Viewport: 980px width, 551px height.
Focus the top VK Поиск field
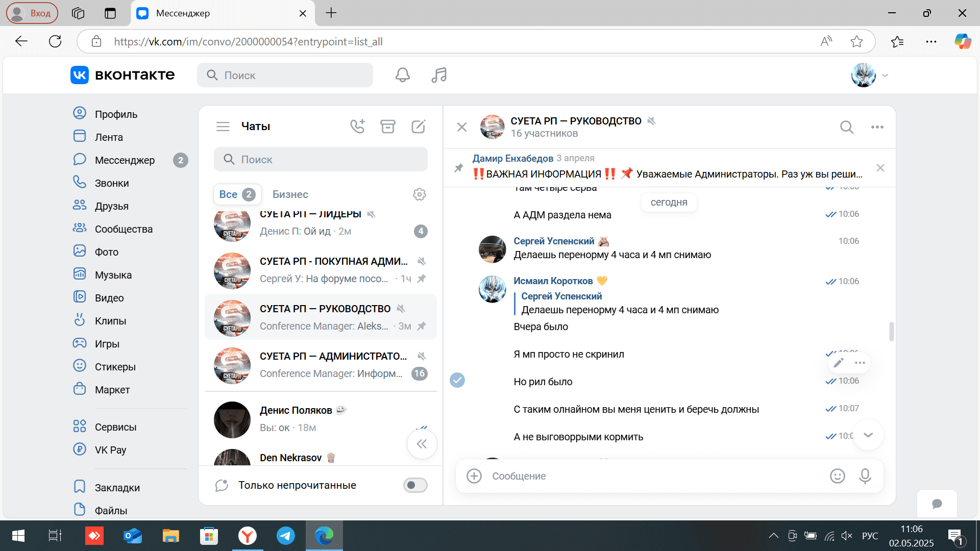click(x=285, y=75)
